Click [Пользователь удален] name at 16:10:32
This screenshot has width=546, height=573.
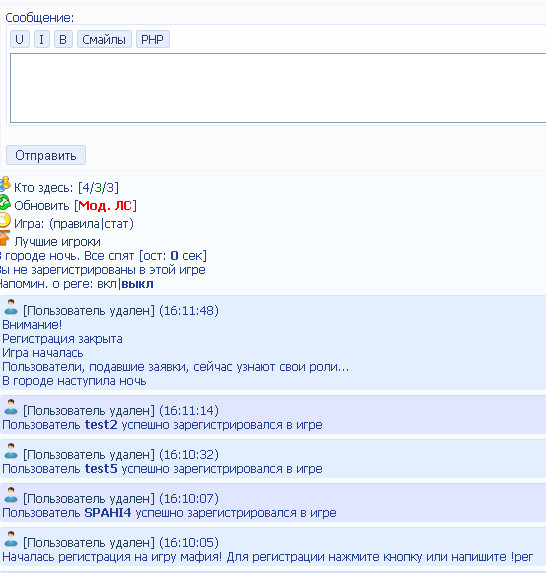(89, 455)
